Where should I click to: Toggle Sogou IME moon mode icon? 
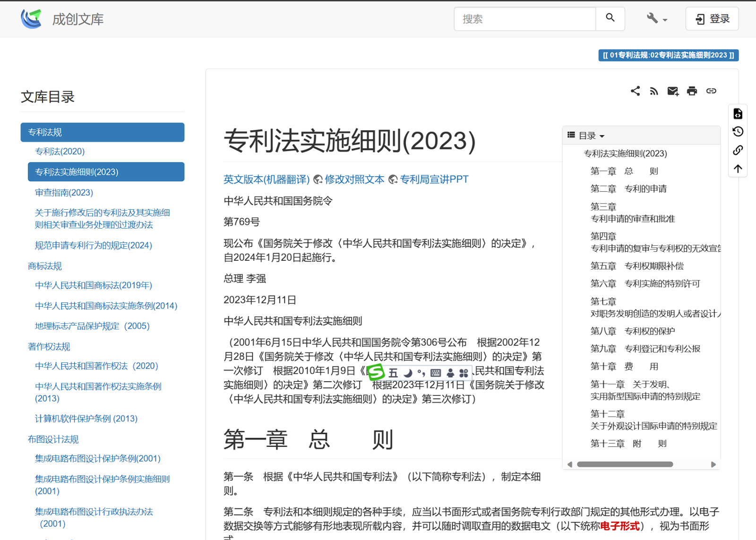408,373
